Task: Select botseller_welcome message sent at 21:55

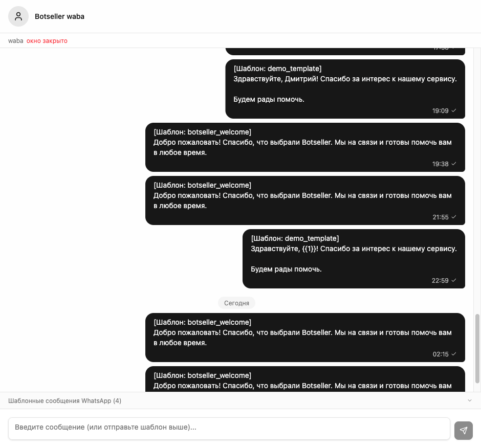Action: [x=305, y=200]
